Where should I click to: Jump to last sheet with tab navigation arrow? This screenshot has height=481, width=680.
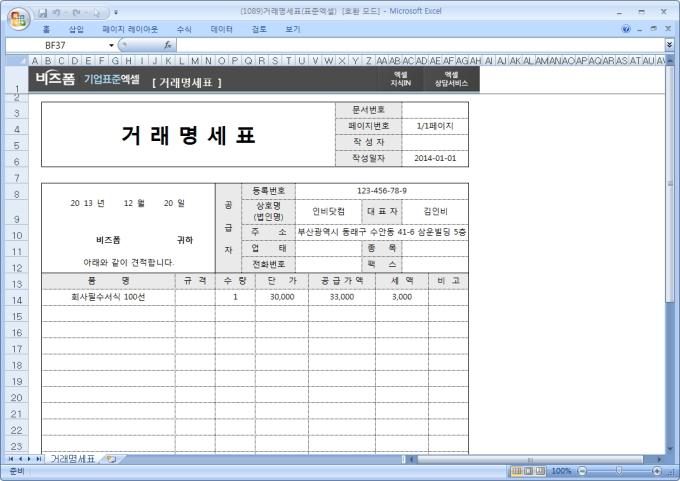(39, 459)
